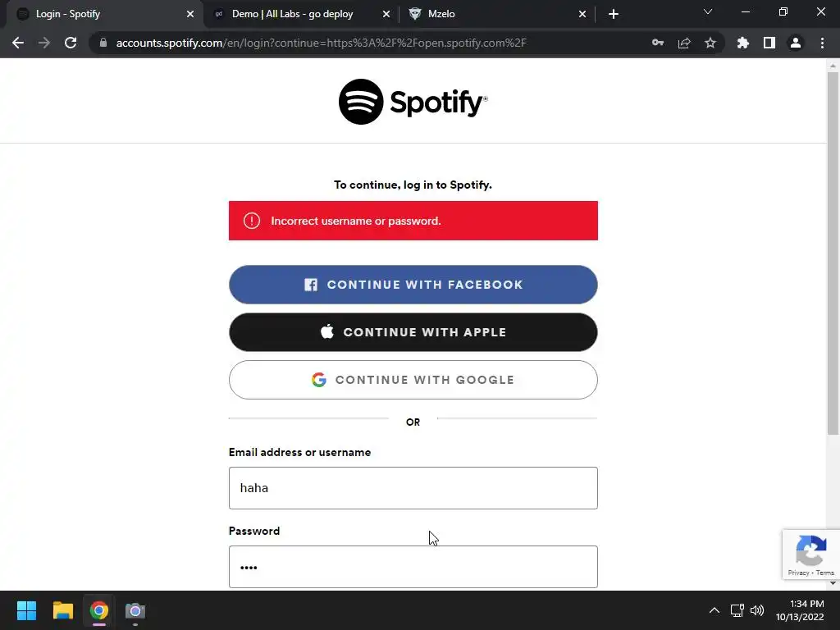Open File Explorer from the taskbar

[62, 610]
